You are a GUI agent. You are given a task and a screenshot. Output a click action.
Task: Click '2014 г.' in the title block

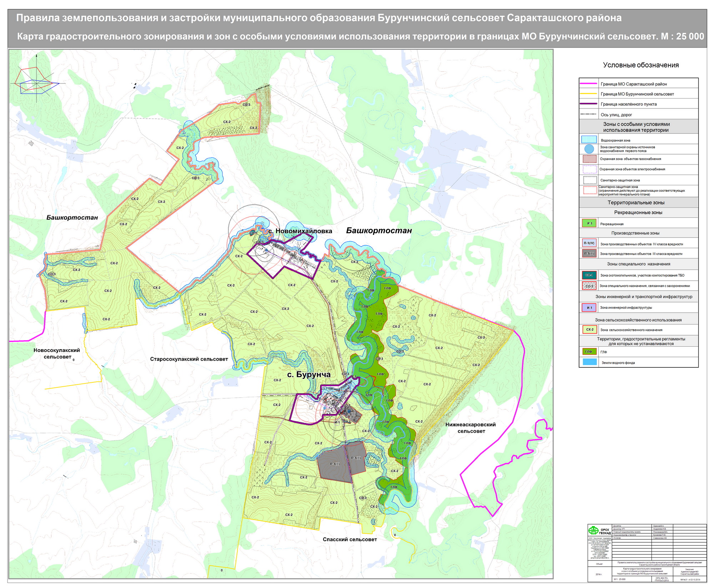pyautogui.click(x=599, y=574)
